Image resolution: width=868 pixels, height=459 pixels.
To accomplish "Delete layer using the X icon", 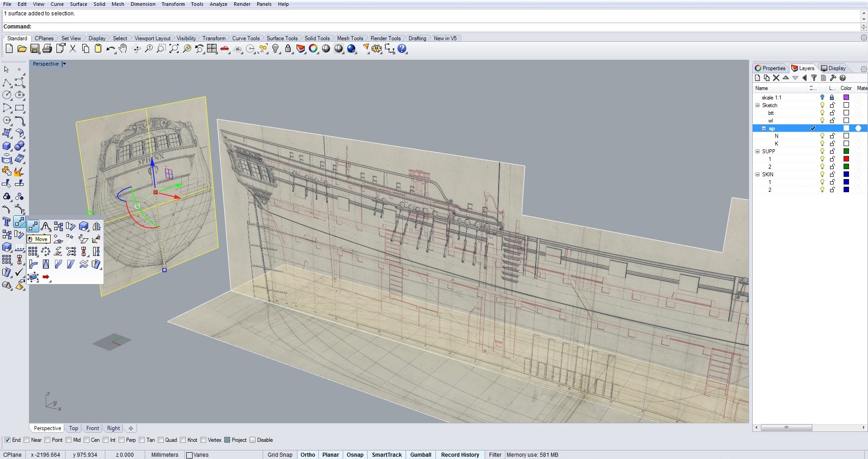I will click(776, 78).
